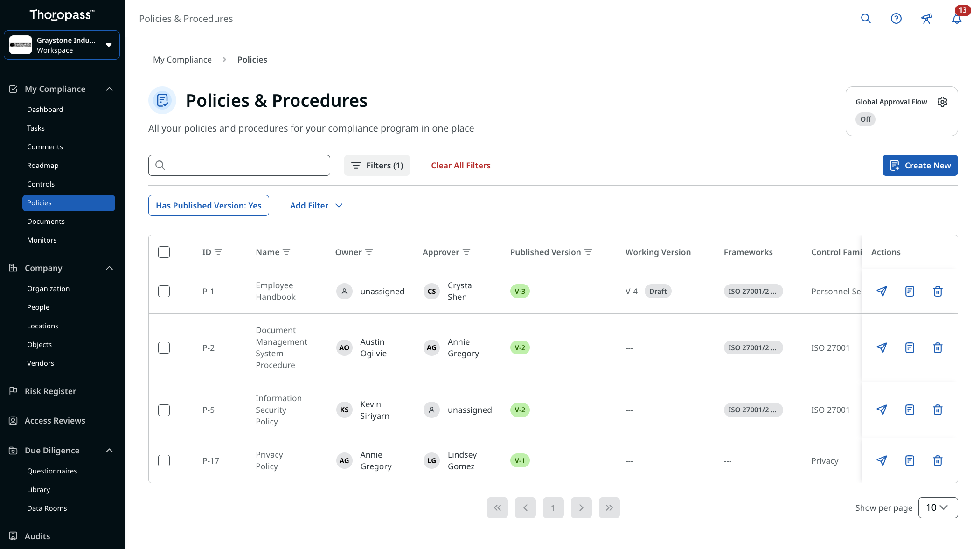Image resolution: width=980 pixels, height=549 pixels.
Task: Collapse Company sidebar section
Action: coord(109,268)
